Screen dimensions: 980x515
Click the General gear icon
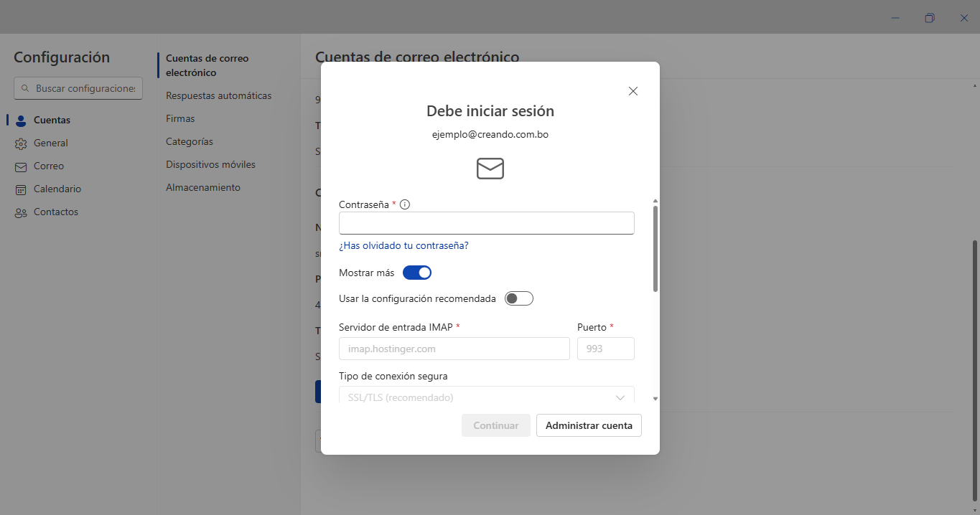pos(21,143)
